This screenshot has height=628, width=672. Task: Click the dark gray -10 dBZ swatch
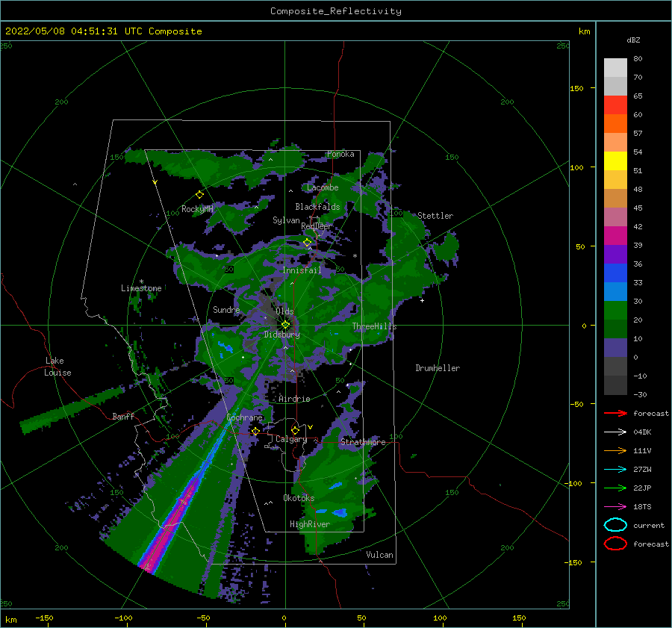(615, 385)
